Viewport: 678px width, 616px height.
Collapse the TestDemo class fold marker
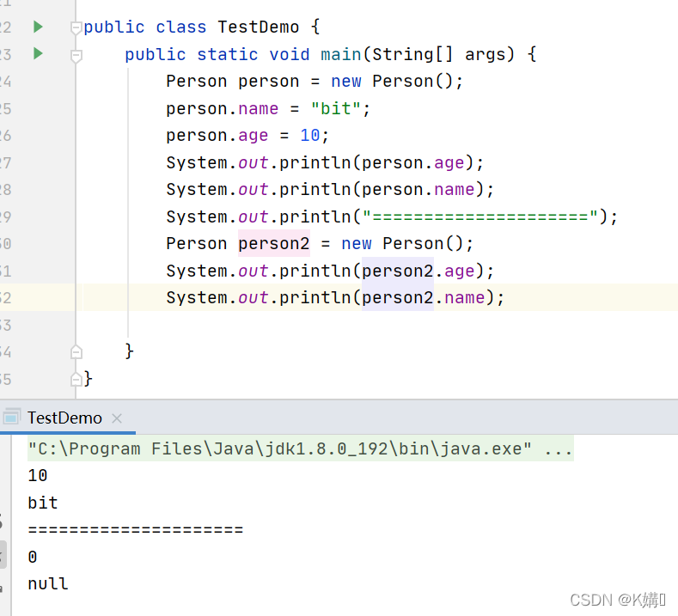point(76,28)
